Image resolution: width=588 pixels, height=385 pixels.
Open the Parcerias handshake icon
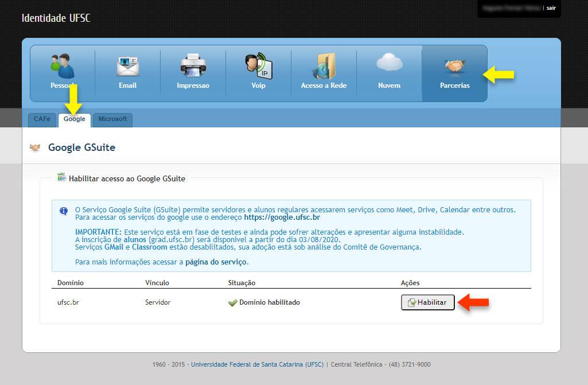click(455, 66)
